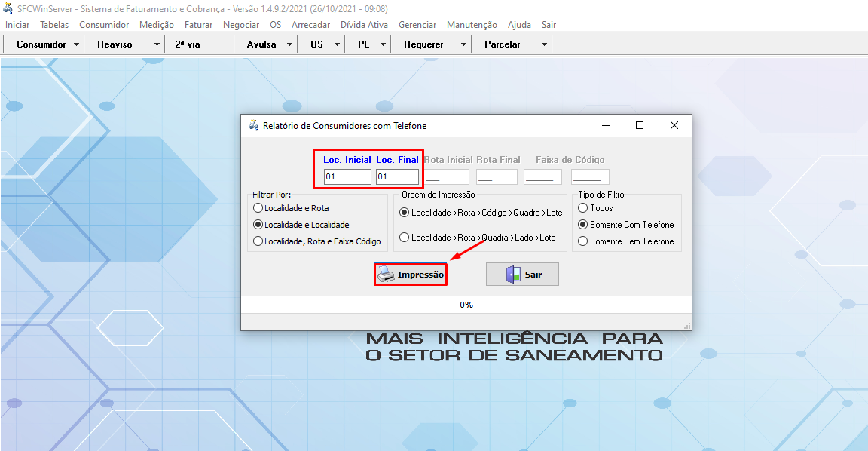Click the Avulsa toolbar button
This screenshot has width=868, height=451.
click(261, 44)
